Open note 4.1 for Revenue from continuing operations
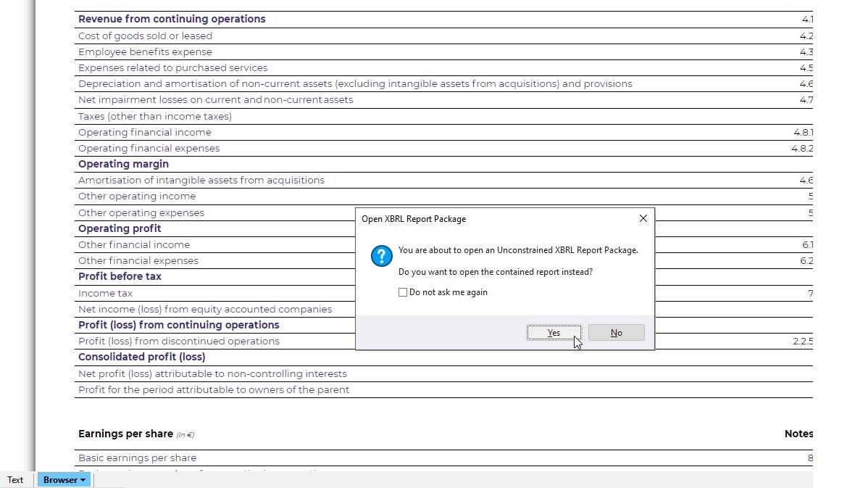 point(806,20)
